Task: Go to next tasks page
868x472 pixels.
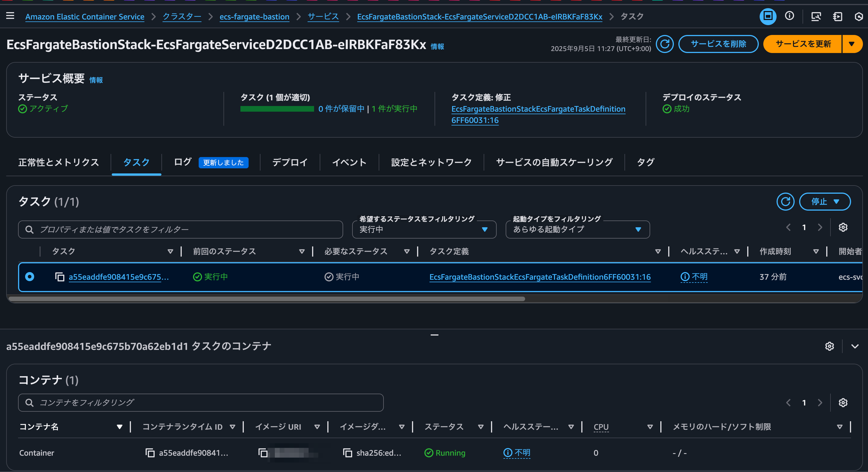Action: 820,227
